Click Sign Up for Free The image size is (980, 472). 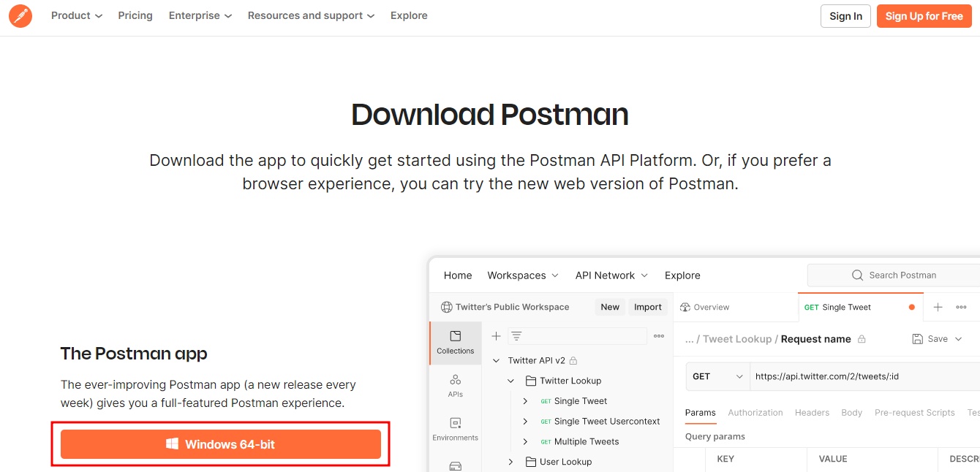(x=924, y=16)
